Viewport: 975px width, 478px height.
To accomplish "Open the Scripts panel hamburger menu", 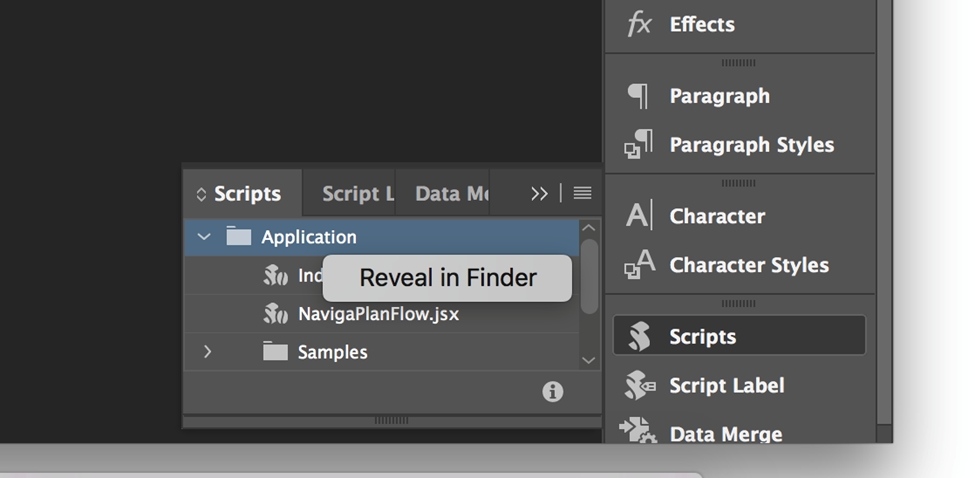I will click(583, 194).
